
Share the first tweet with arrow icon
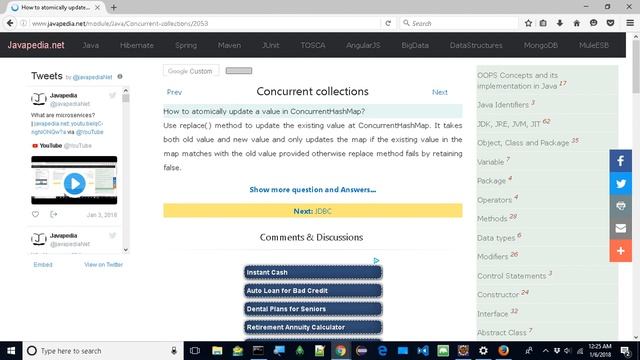(53, 214)
